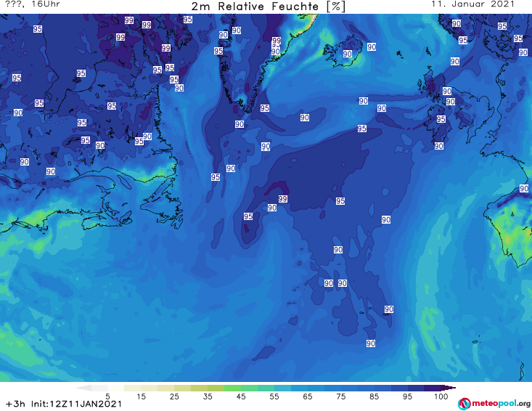
Task: Click the legend value '35'
Action: [208, 396]
